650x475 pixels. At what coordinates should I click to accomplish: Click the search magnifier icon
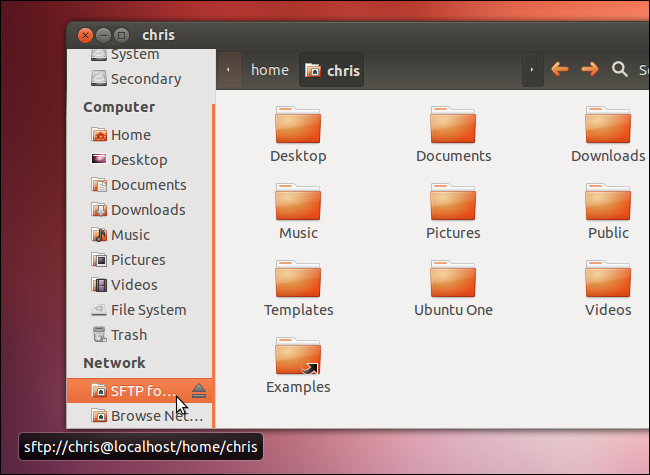[620, 69]
